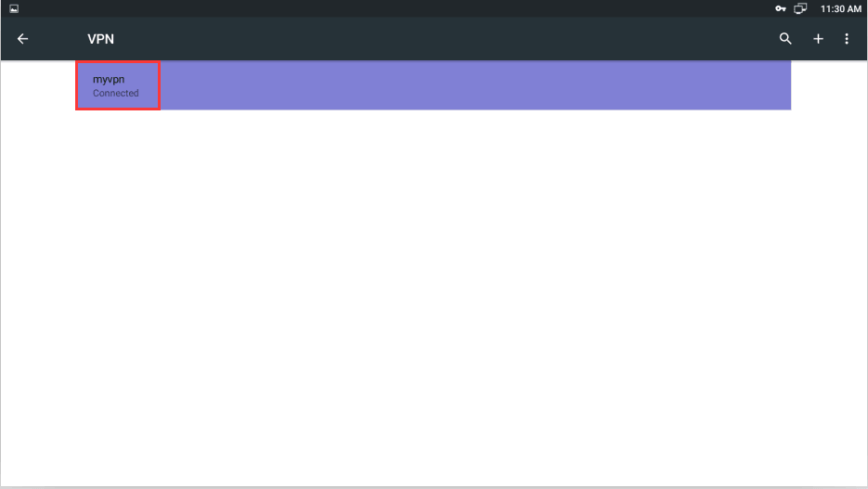Go back using the arrow icon

22,39
